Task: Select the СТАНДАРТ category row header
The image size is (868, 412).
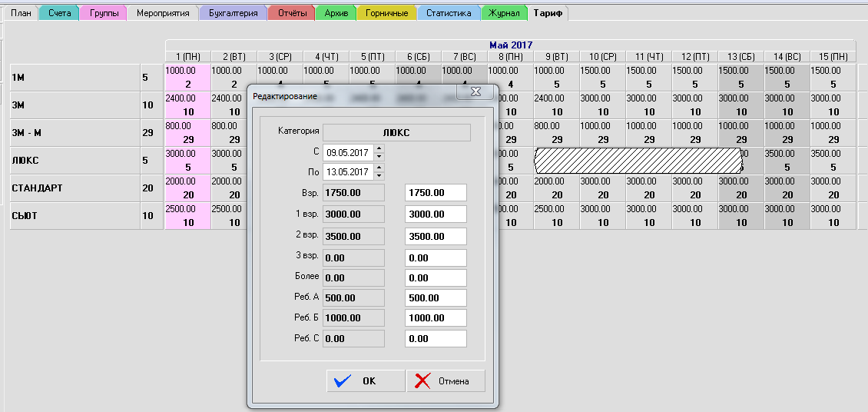Action: pos(37,188)
